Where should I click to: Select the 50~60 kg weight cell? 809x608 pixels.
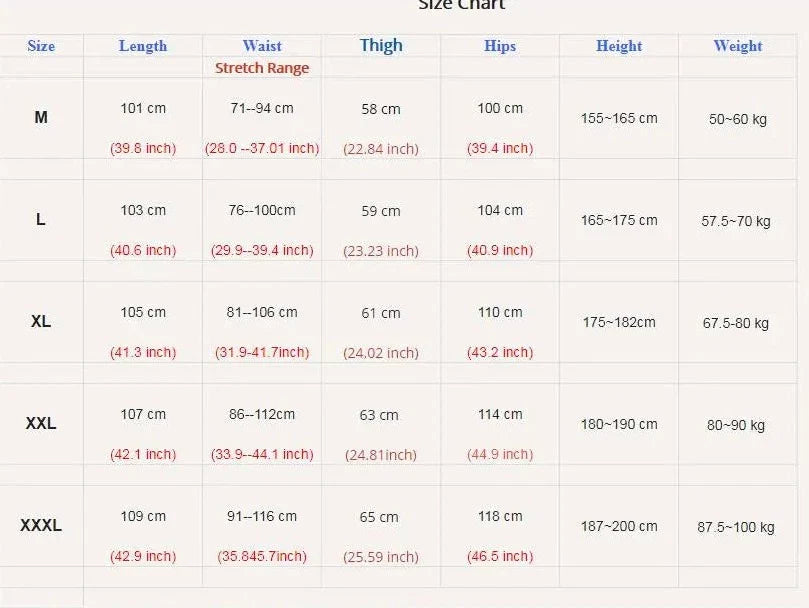pyautogui.click(x=738, y=119)
